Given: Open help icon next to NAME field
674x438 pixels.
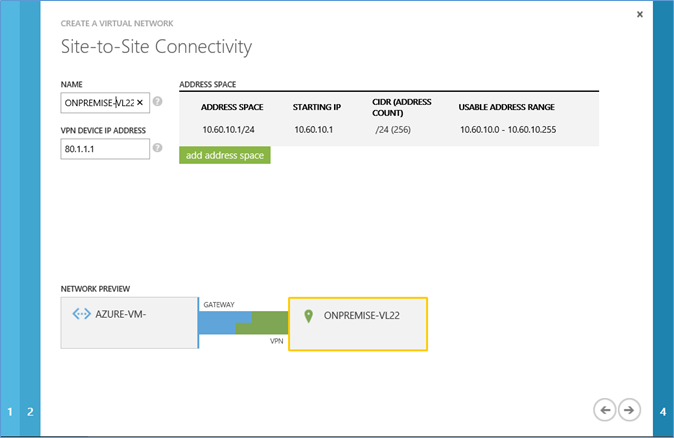Looking at the screenshot, I should (x=158, y=101).
